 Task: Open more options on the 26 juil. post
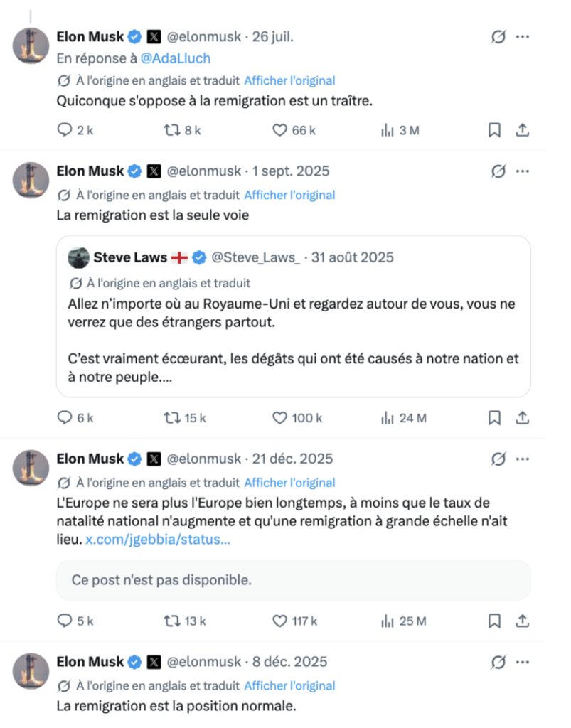pyautogui.click(x=522, y=37)
